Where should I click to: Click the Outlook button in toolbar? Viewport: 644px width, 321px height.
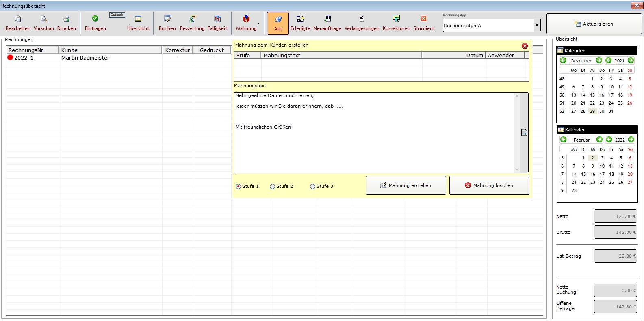(117, 15)
